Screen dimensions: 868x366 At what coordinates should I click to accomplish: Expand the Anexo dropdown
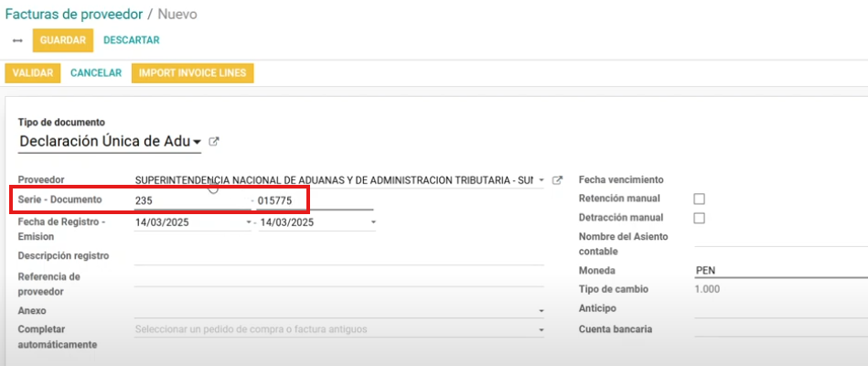541,310
